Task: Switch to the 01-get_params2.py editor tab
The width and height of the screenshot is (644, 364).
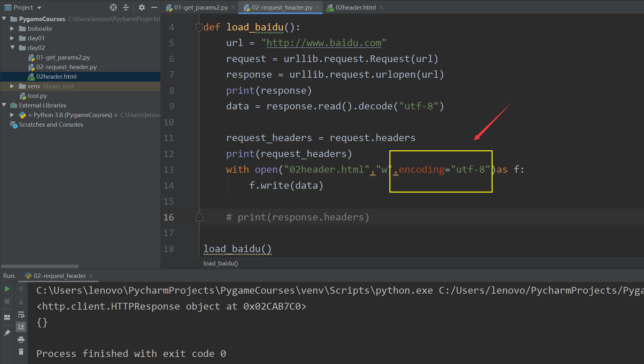Action: coord(201,7)
